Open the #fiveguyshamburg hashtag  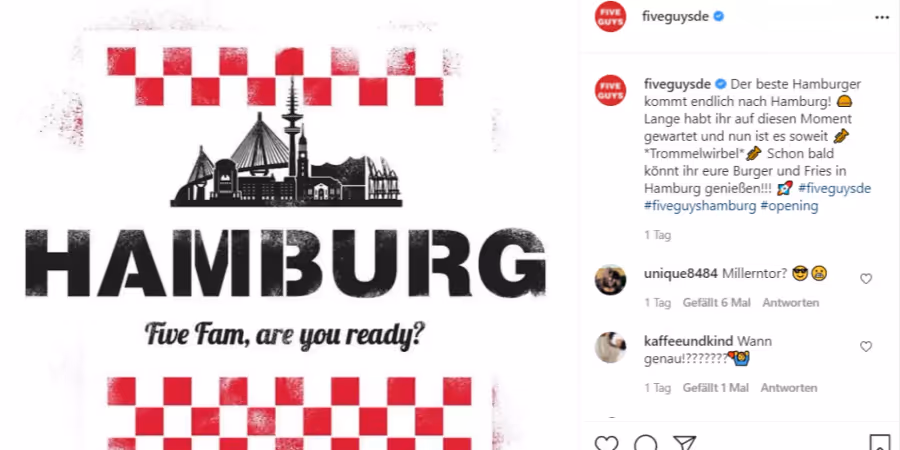[700, 206]
